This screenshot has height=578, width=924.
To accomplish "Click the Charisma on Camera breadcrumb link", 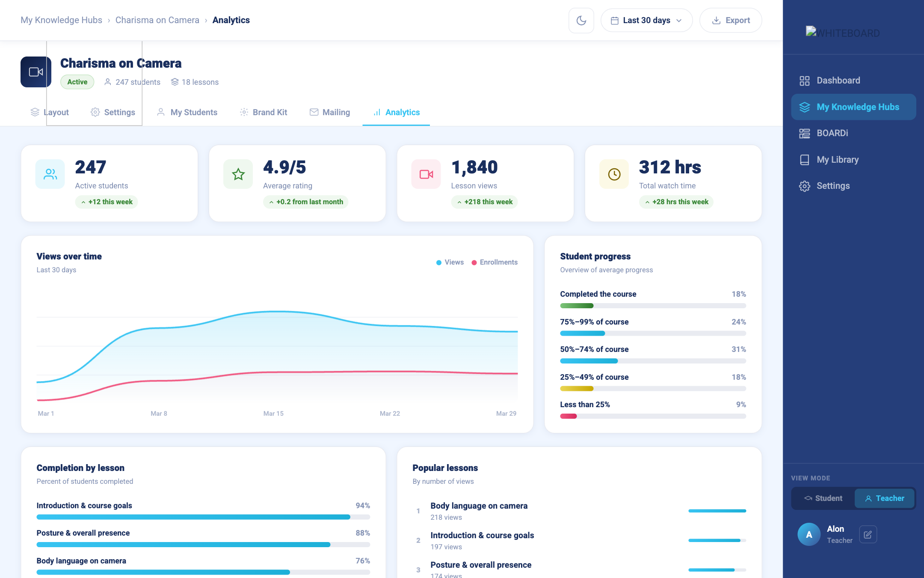I will tap(157, 20).
